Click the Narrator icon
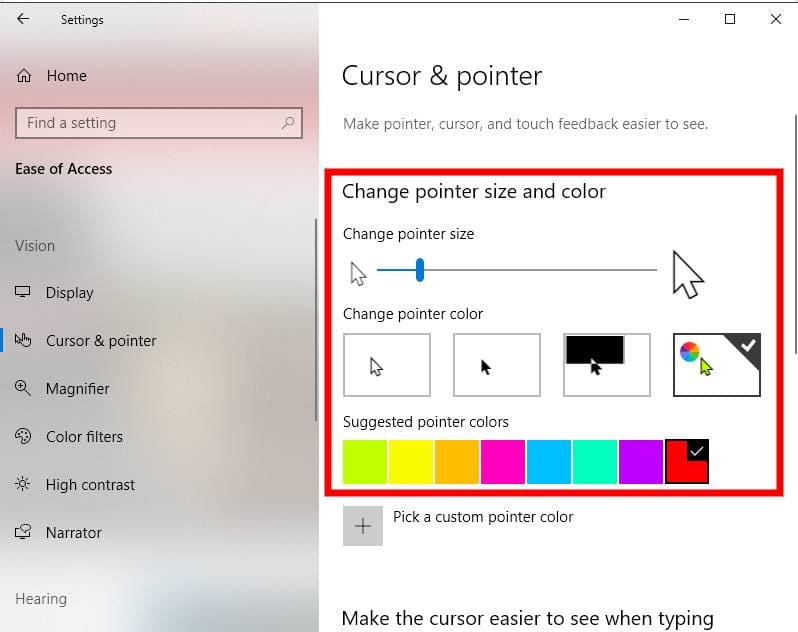 pos(23,532)
